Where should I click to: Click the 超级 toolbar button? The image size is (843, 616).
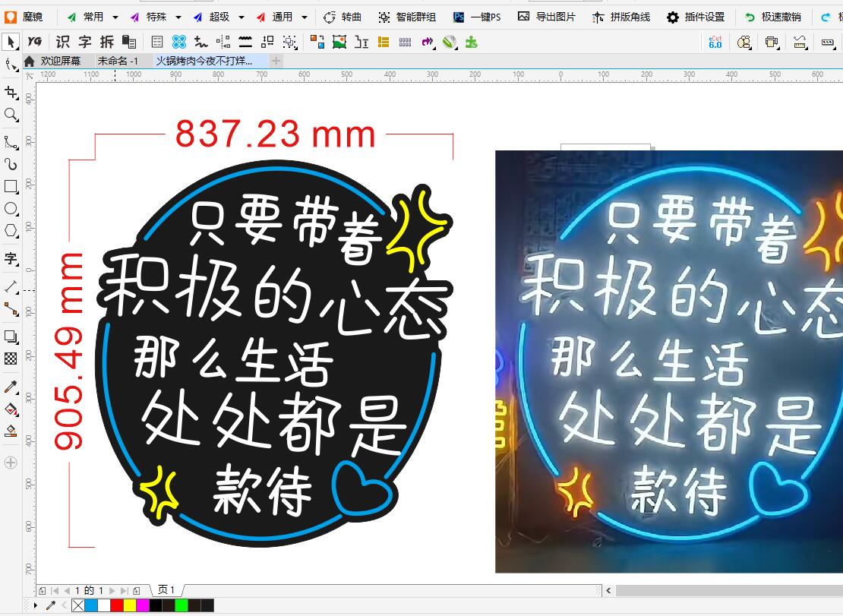[x=211, y=17]
